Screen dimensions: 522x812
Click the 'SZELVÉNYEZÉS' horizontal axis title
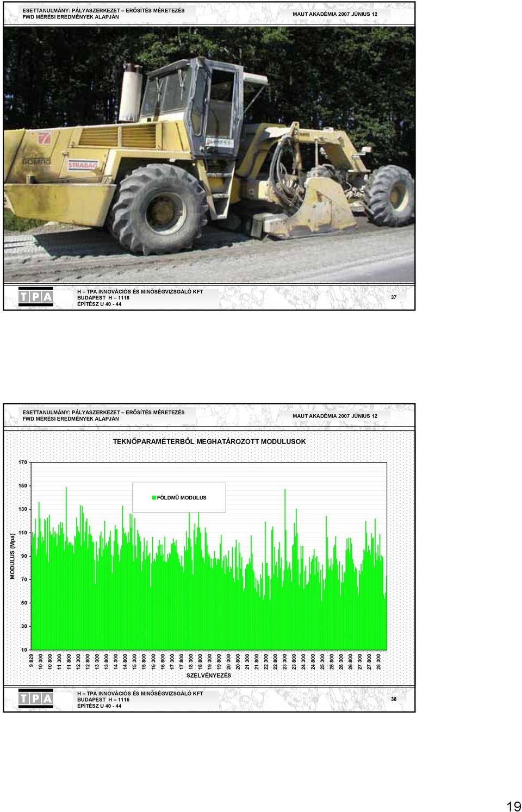tap(209, 676)
